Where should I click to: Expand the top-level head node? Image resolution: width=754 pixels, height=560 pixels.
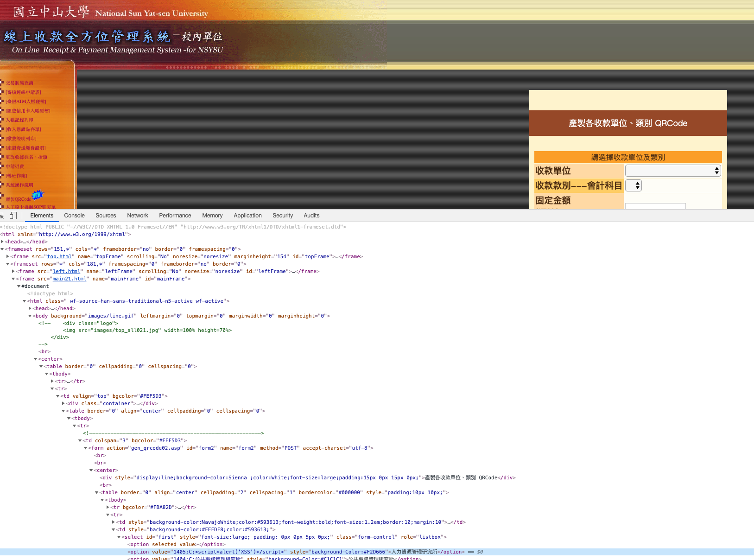[2, 242]
